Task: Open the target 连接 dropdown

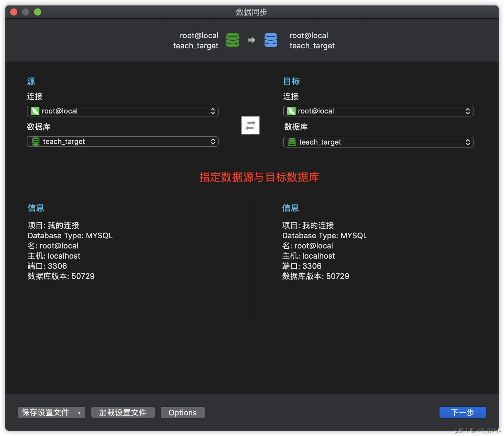Action: tap(378, 111)
